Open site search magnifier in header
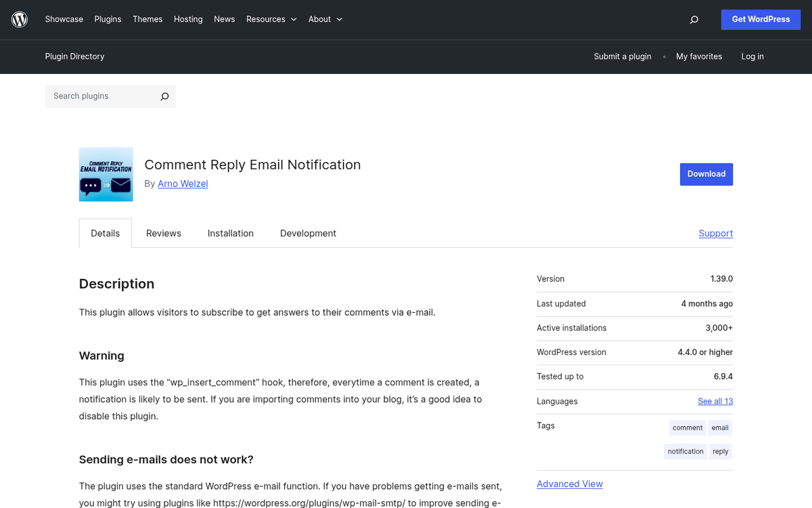 [x=694, y=20]
